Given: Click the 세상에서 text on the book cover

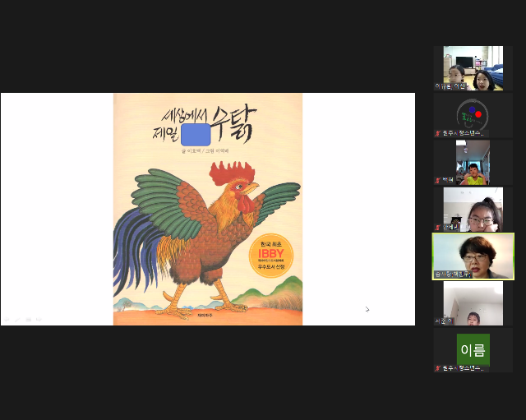Looking at the screenshot, I should (183, 115).
